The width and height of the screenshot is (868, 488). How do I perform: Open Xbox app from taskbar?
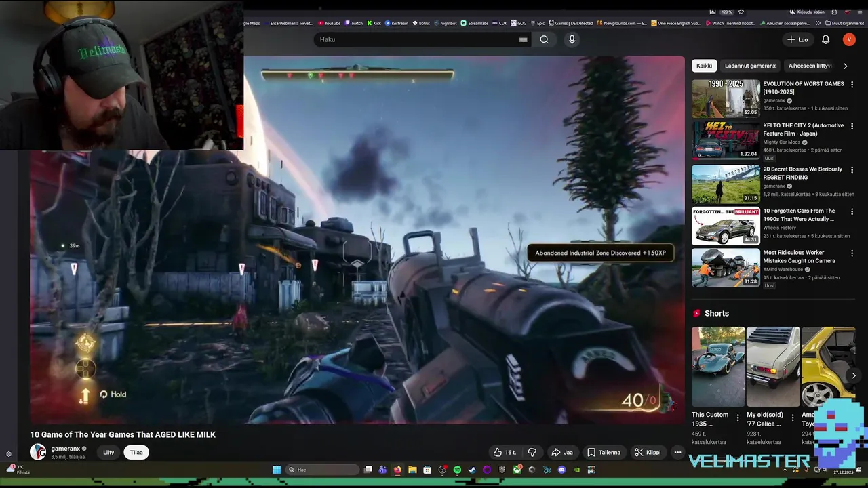tap(517, 470)
